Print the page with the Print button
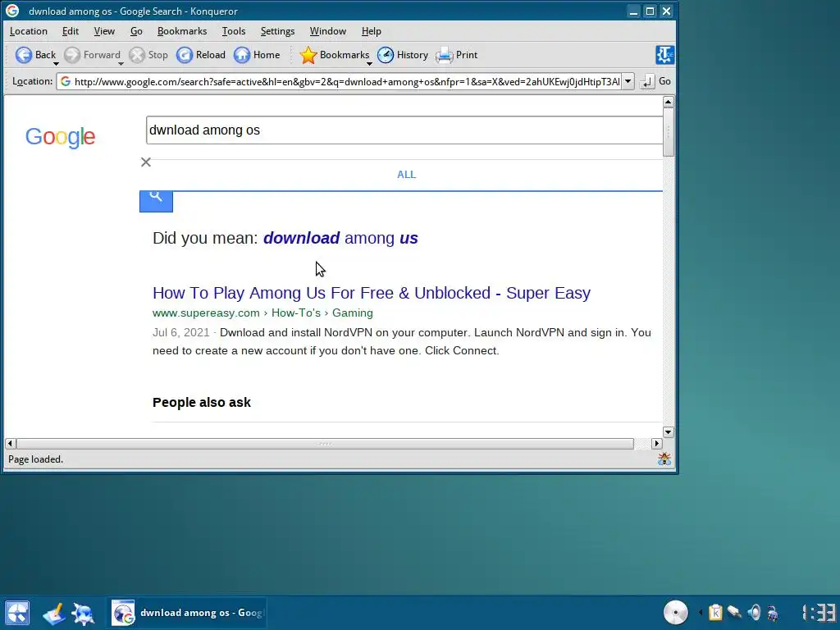This screenshot has width=840, height=630. tap(456, 55)
